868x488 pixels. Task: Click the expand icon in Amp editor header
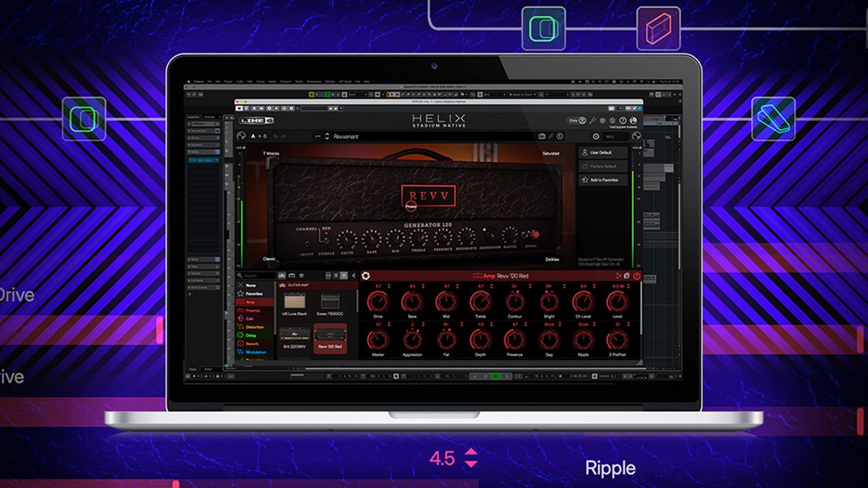tap(618, 275)
